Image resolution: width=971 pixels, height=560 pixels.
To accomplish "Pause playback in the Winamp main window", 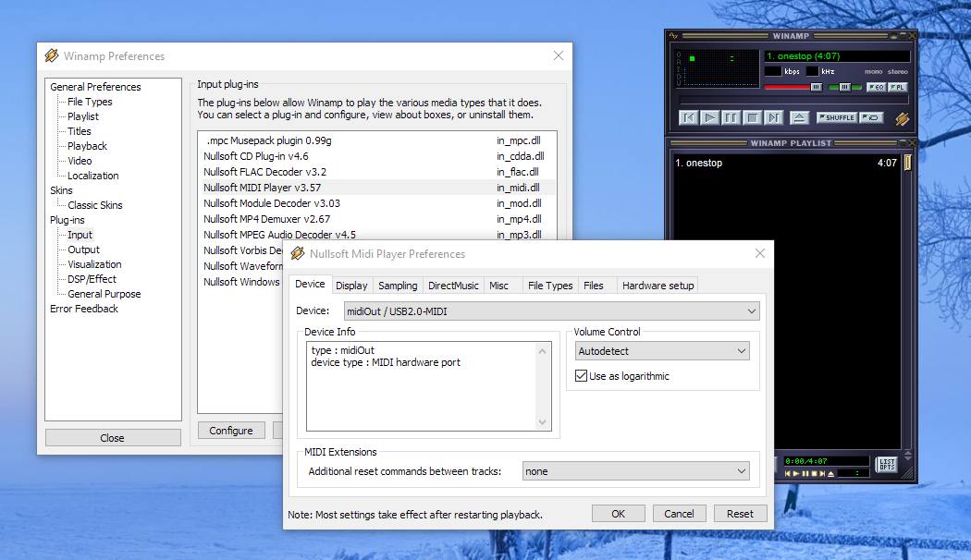I will pyautogui.click(x=731, y=117).
